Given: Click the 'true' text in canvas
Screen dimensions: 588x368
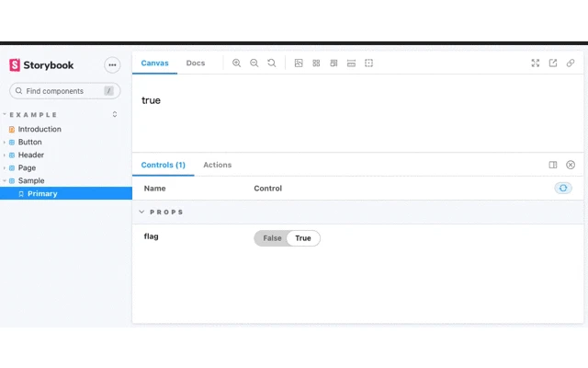Looking at the screenshot, I should coord(151,100).
